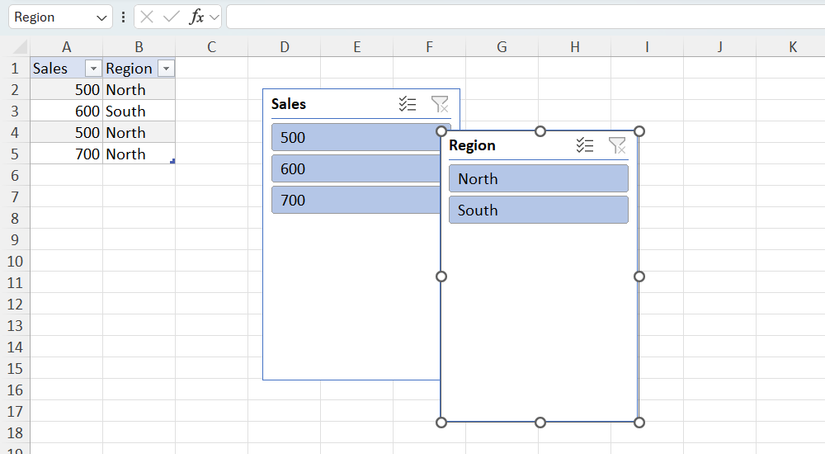
Task: Expand the formula bar function dropdown arrow
Action: 214,17
